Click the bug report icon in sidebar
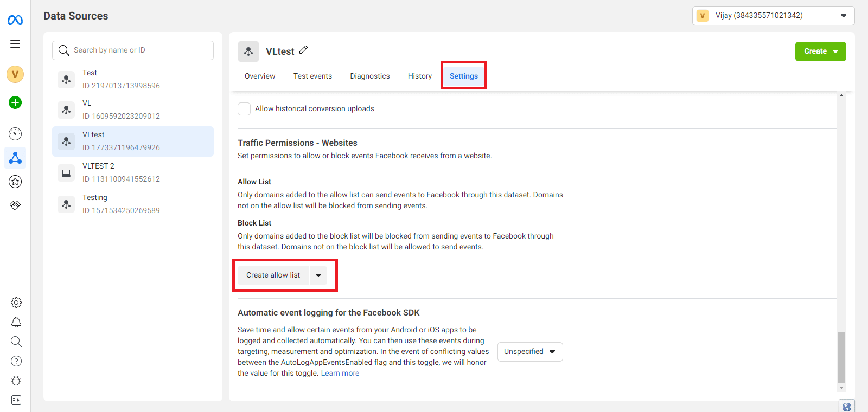Image resolution: width=868 pixels, height=412 pixels. (16, 381)
